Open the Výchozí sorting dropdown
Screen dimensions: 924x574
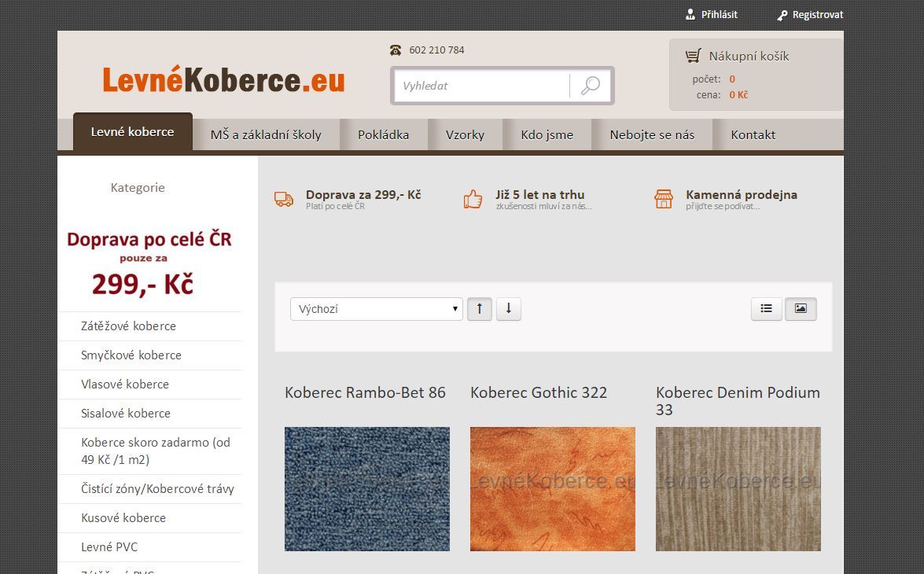[376, 309]
